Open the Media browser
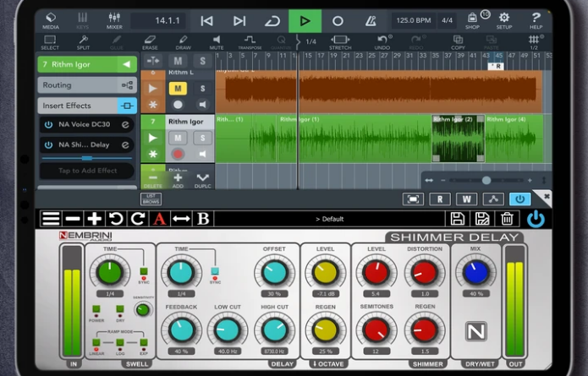 pyautogui.click(x=51, y=20)
